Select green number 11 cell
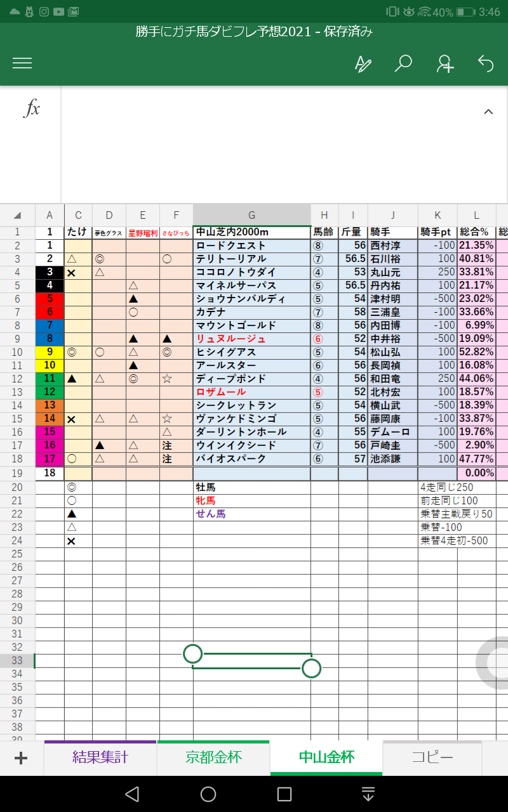The image size is (508, 812). pyautogui.click(x=50, y=379)
